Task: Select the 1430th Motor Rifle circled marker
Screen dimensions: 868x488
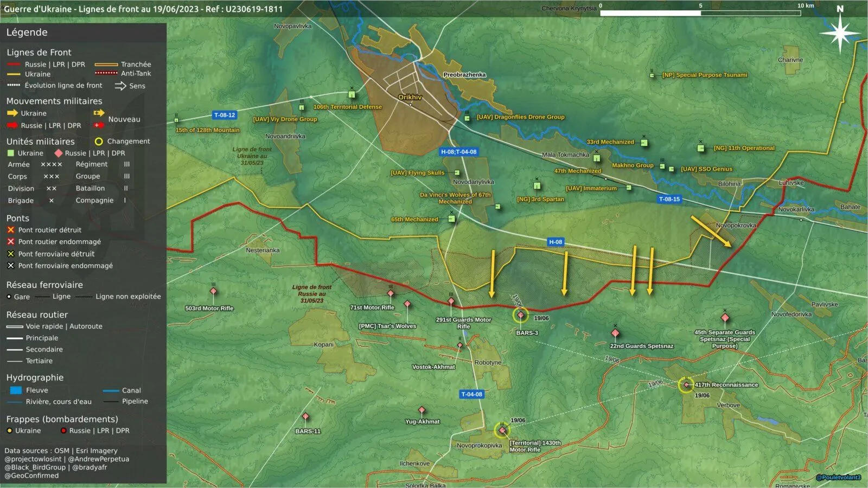Action: point(502,431)
